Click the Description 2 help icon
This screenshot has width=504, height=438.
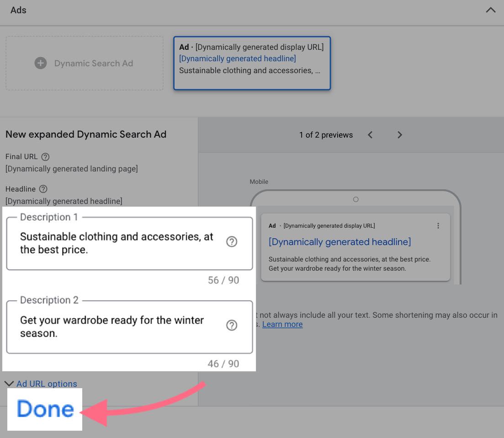click(232, 325)
